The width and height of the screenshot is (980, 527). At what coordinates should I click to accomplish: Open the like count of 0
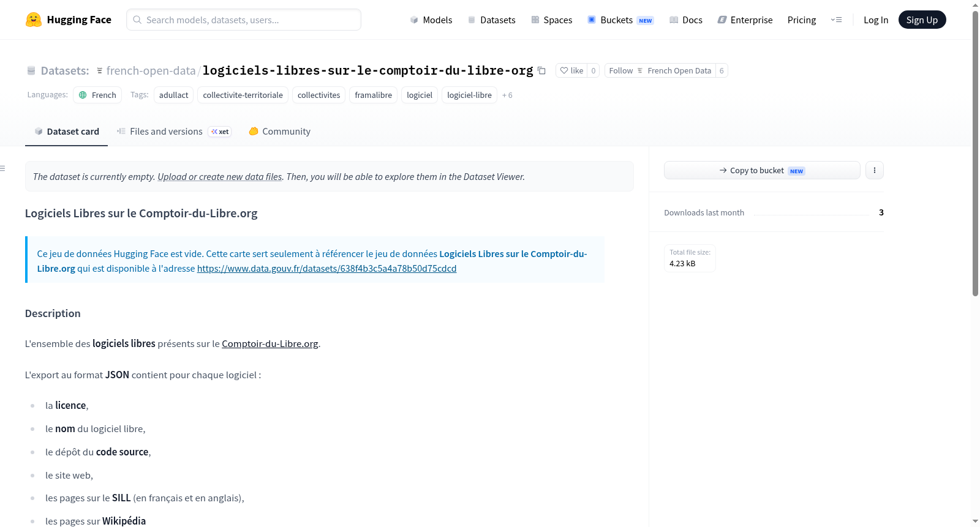point(593,71)
